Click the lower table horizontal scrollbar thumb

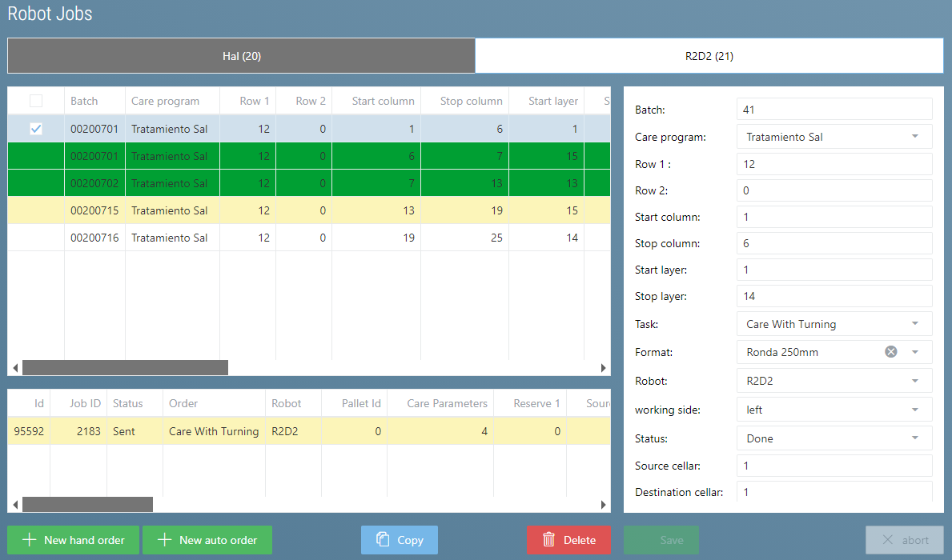pyautogui.click(x=87, y=504)
